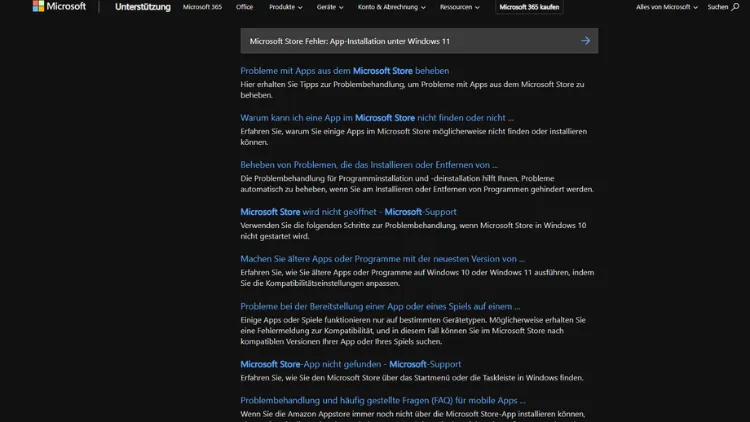This screenshot has width=750, height=422.
Task: Open Machen Sie ältere Apps oder Programme link
Action: (x=382, y=259)
